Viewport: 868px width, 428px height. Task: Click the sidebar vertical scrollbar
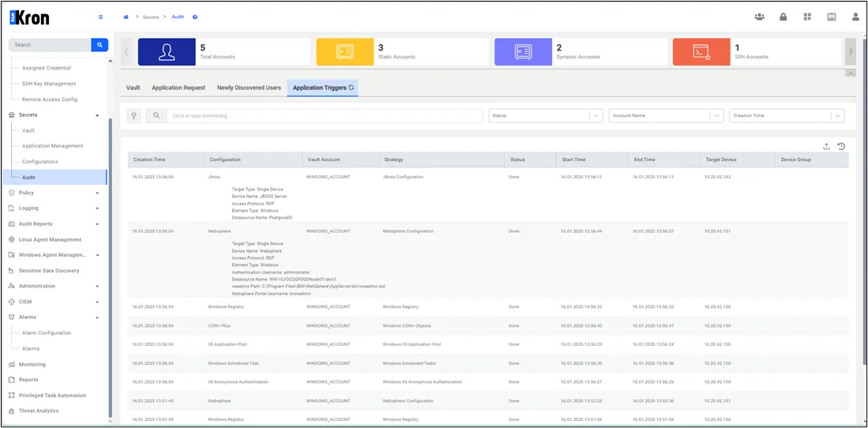pyautogui.click(x=110, y=266)
